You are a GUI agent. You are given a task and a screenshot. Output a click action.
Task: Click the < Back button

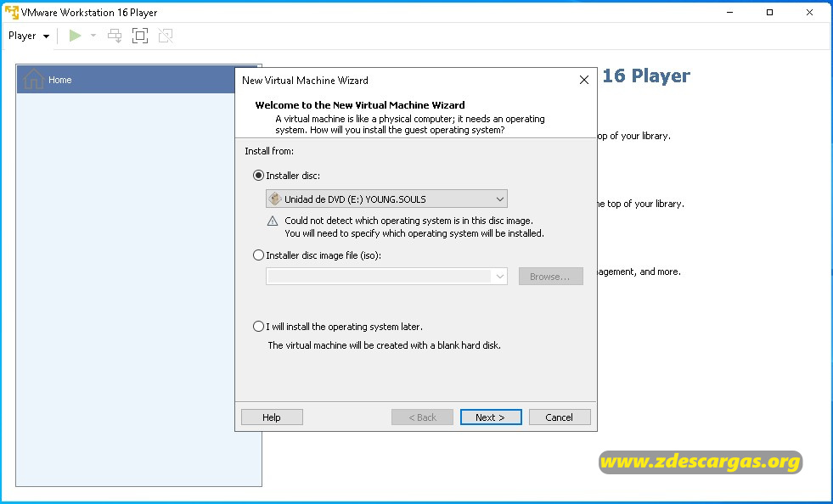[x=422, y=417]
